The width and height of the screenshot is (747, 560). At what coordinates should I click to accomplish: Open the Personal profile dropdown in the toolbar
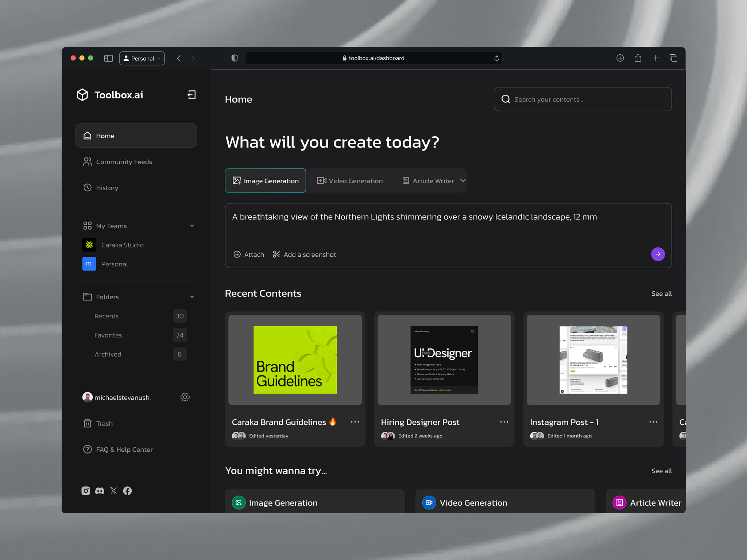point(142,58)
